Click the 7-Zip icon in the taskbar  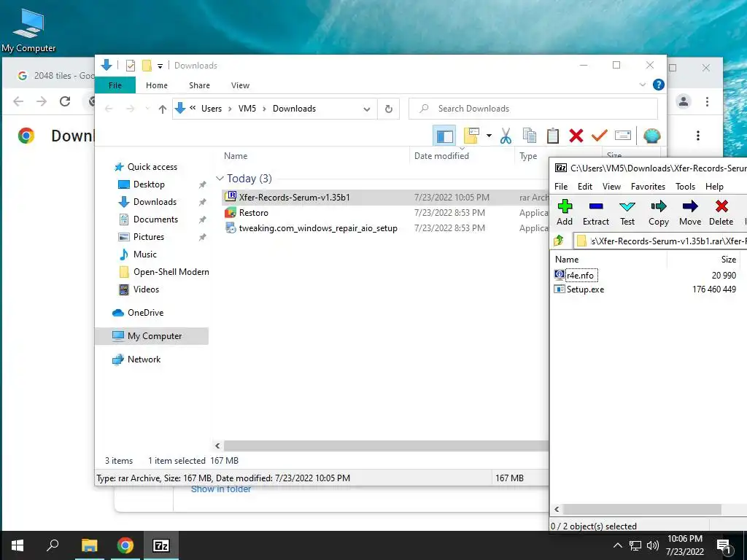pyautogui.click(x=160, y=545)
